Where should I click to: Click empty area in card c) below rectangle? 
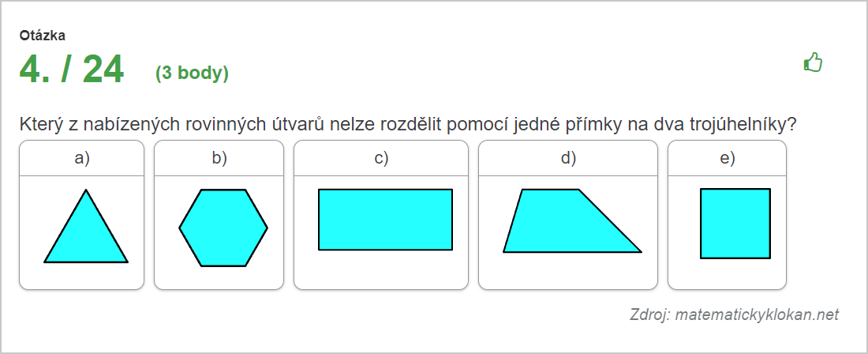click(381, 269)
